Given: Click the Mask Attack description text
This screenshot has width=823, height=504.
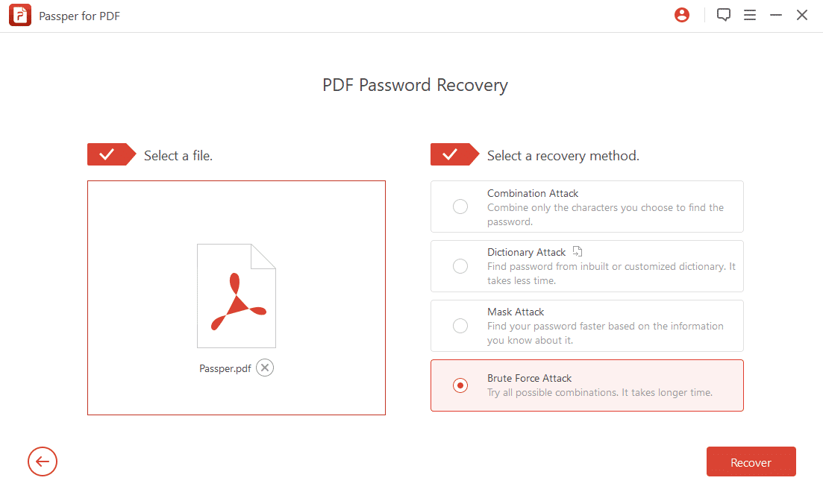Looking at the screenshot, I should [605, 333].
